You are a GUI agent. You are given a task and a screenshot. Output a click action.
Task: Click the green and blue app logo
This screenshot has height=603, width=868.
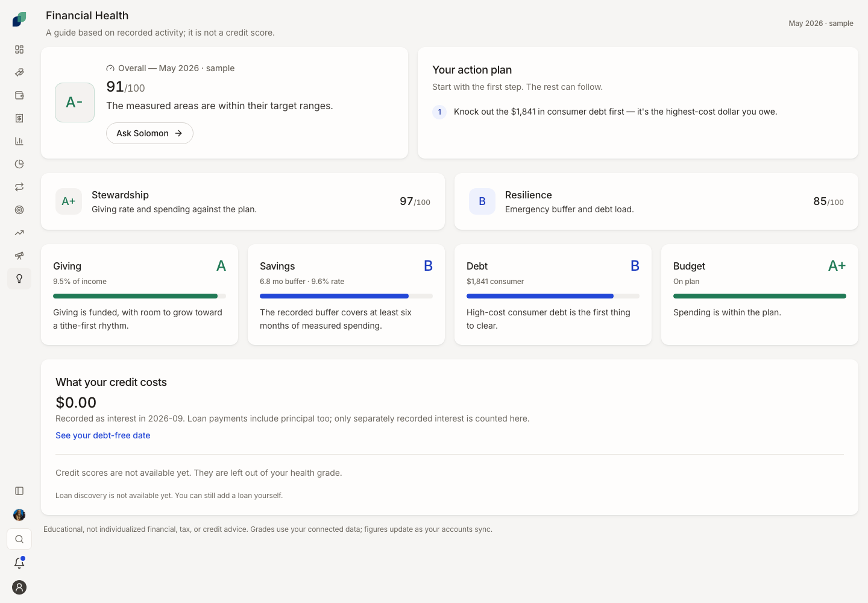tap(19, 19)
